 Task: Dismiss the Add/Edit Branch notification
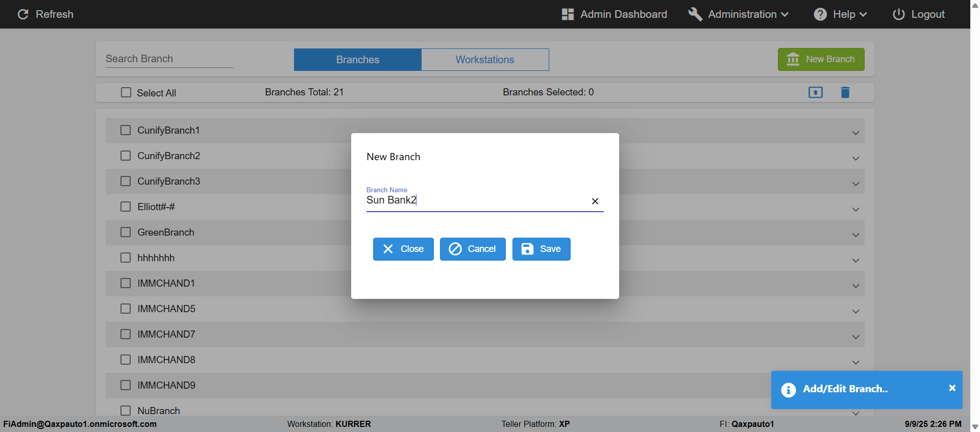click(952, 388)
